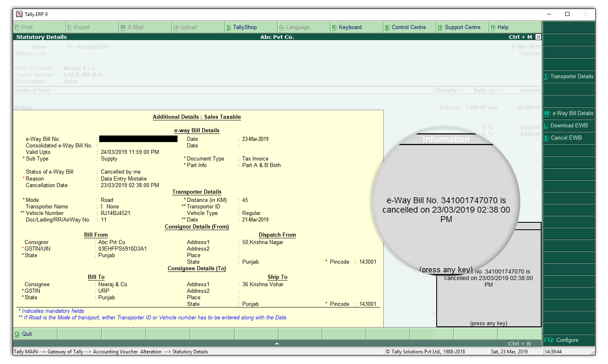The image size is (608, 364).
Task: Click the Consignee name Neeraj & Co.
Action: click(113, 284)
